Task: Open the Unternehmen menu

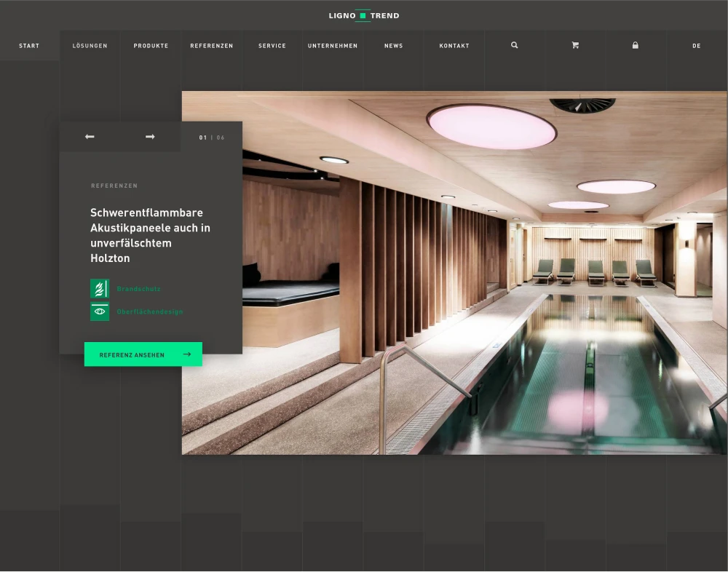Action: click(333, 46)
